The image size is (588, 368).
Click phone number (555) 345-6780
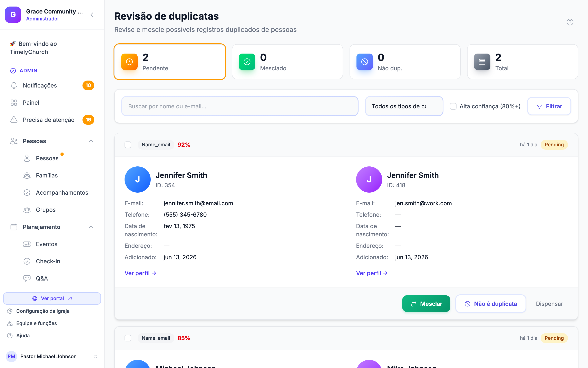[x=185, y=215]
